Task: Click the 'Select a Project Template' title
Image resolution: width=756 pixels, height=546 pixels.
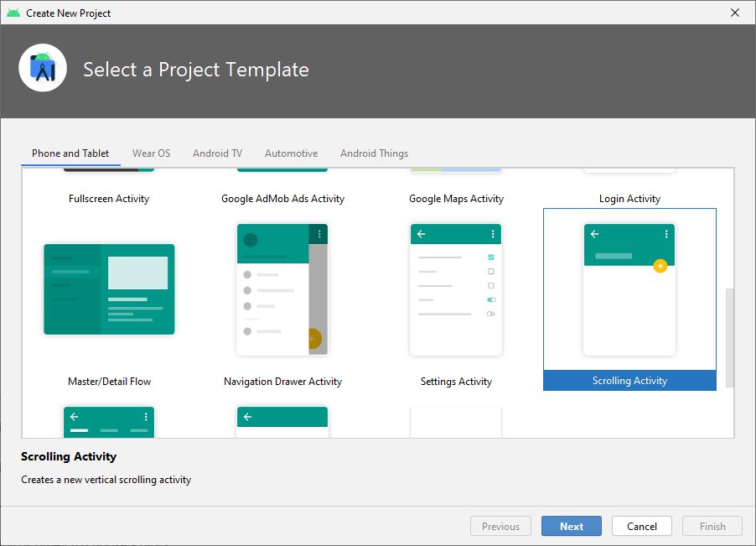Action: click(x=196, y=70)
